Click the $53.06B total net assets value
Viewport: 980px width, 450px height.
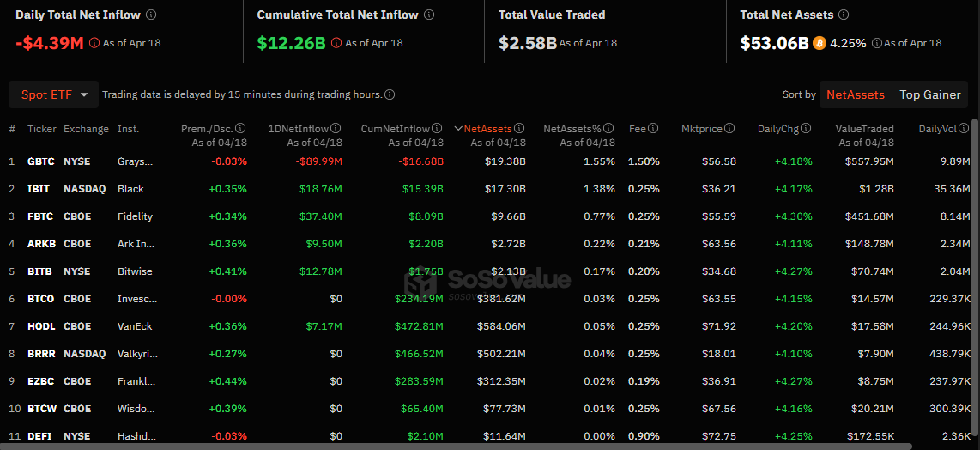[774, 43]
